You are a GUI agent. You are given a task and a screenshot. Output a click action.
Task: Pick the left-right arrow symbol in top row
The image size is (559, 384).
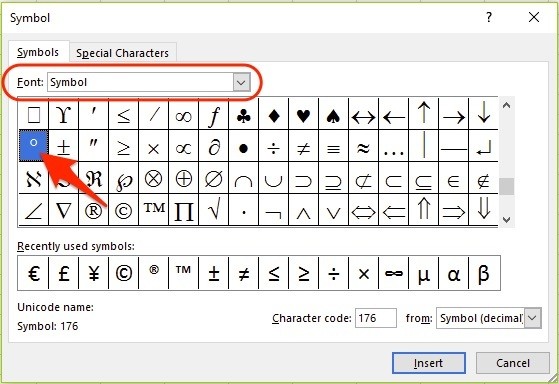[363, 113]
